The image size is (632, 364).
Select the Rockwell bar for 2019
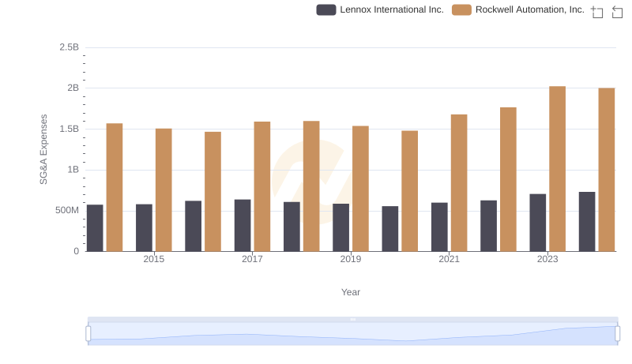click(x=360, y=189)
